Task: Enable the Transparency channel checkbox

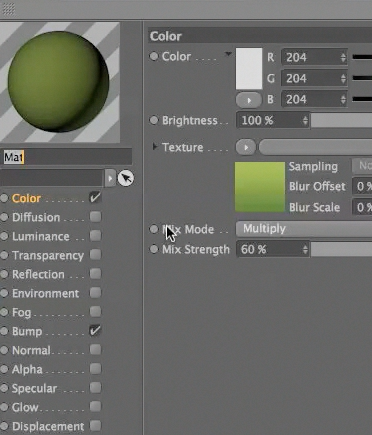Action: click(x=95, y=255)
